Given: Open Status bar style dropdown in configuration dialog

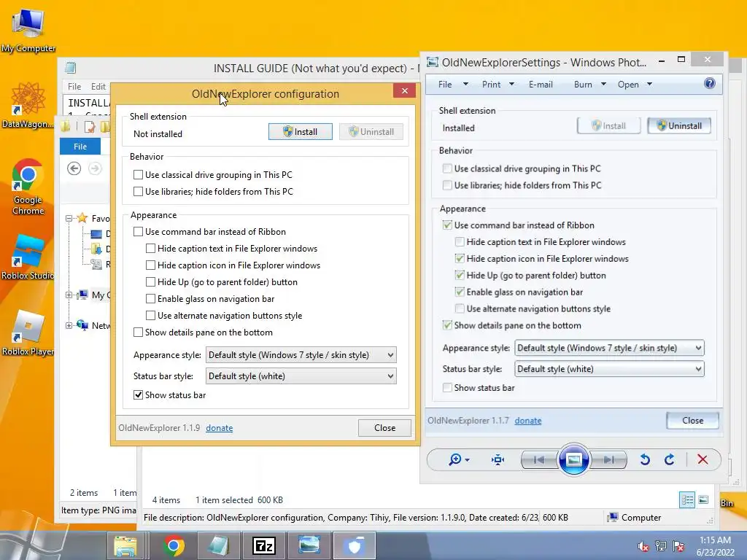Looking at the screenshot, I should (x=301, y=376).
